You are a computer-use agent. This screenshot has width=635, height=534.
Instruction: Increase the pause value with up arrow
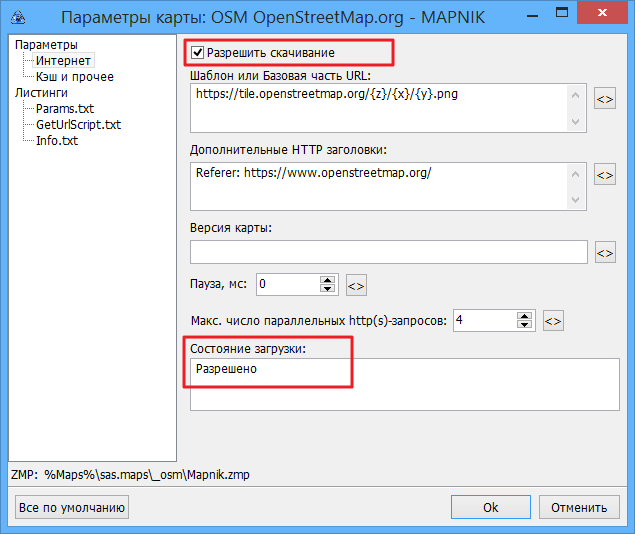[326, 279]
